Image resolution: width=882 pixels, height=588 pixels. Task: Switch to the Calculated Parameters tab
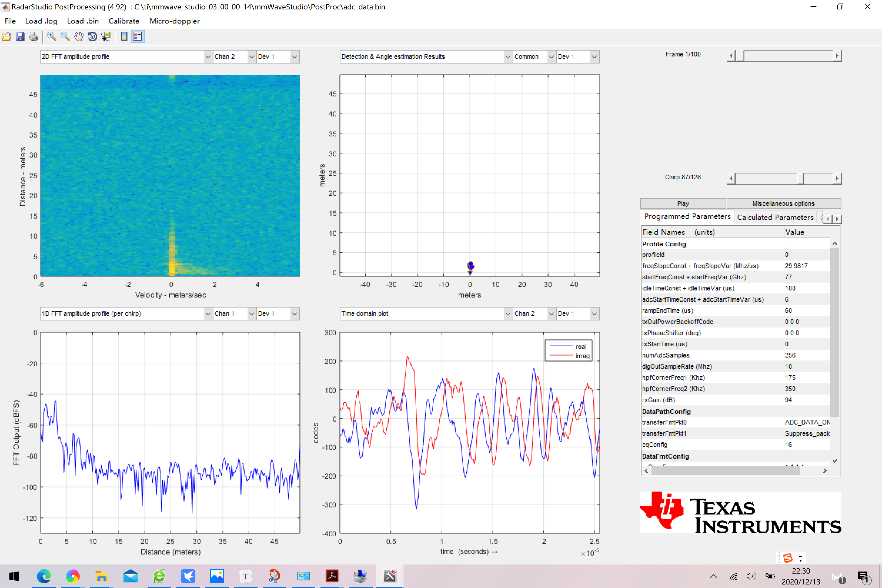[x=775, y=217]
